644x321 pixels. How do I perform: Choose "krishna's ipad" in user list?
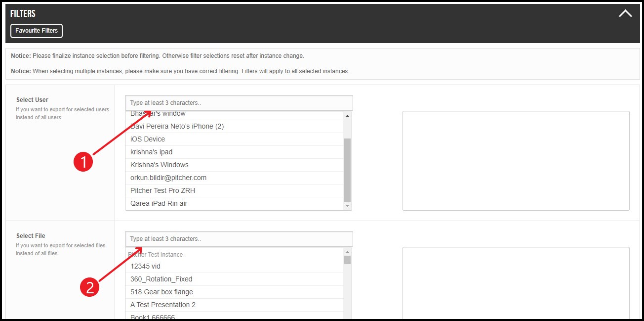[x=151, y=152]
